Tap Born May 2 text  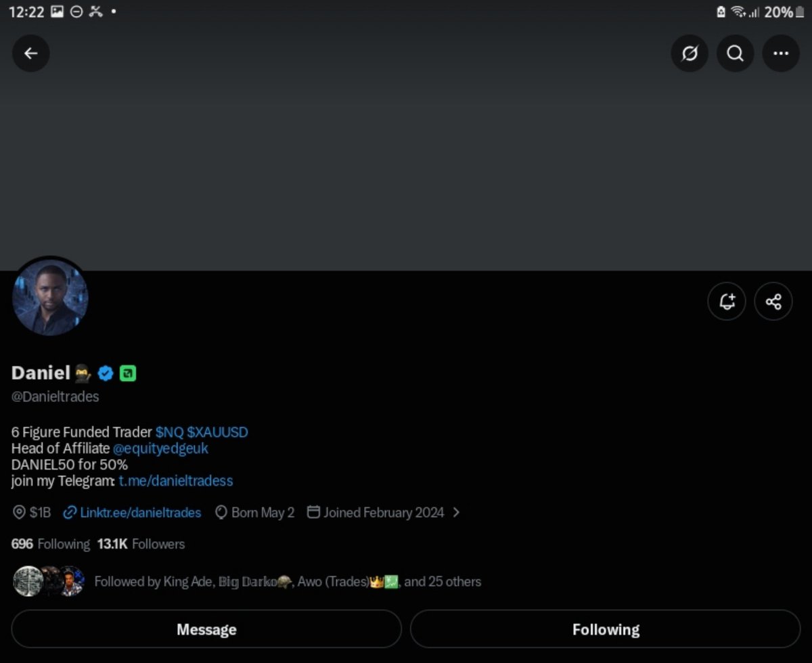coord(263,512)
